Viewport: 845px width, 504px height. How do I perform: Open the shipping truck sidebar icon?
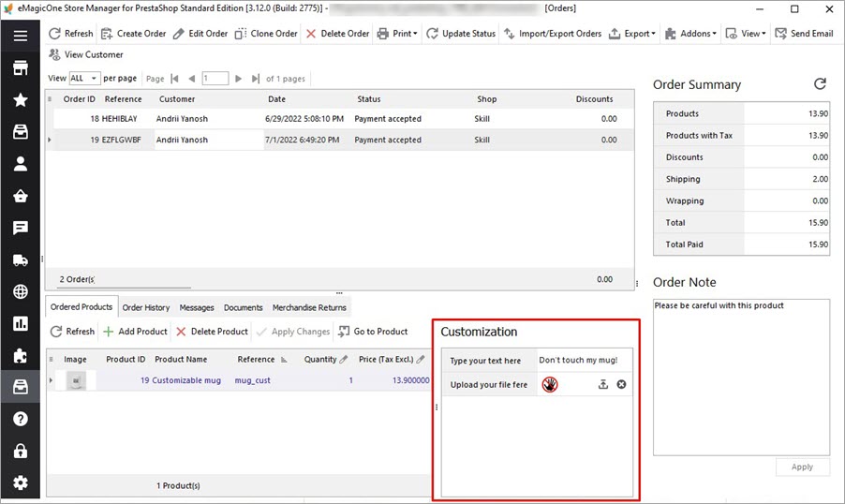tap(21, 259)
